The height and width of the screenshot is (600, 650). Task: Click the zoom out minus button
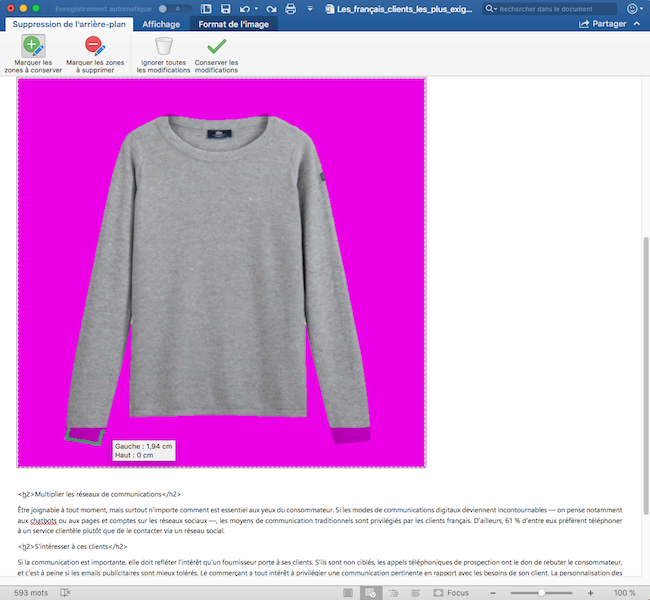pyautogui.click(x=492, y=593)
